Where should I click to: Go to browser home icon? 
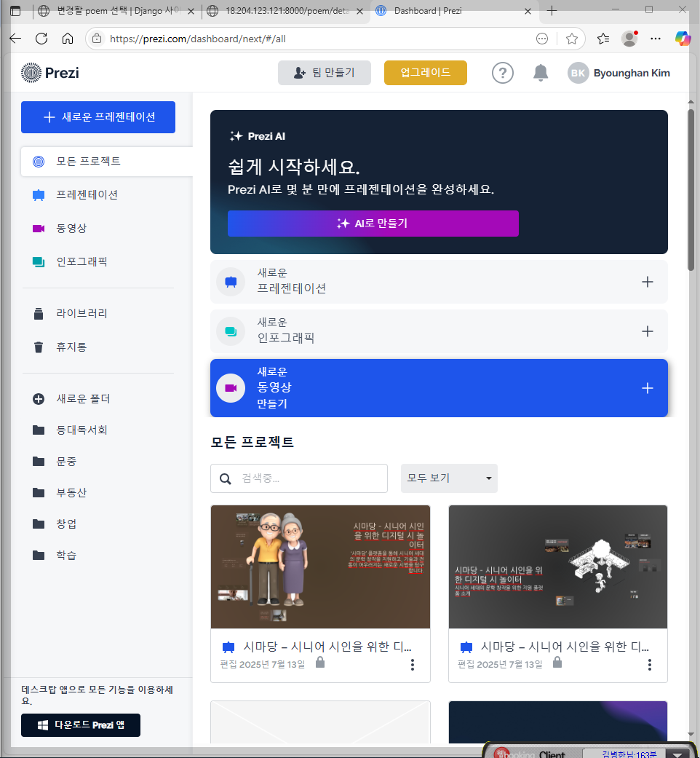click(68, 39)
